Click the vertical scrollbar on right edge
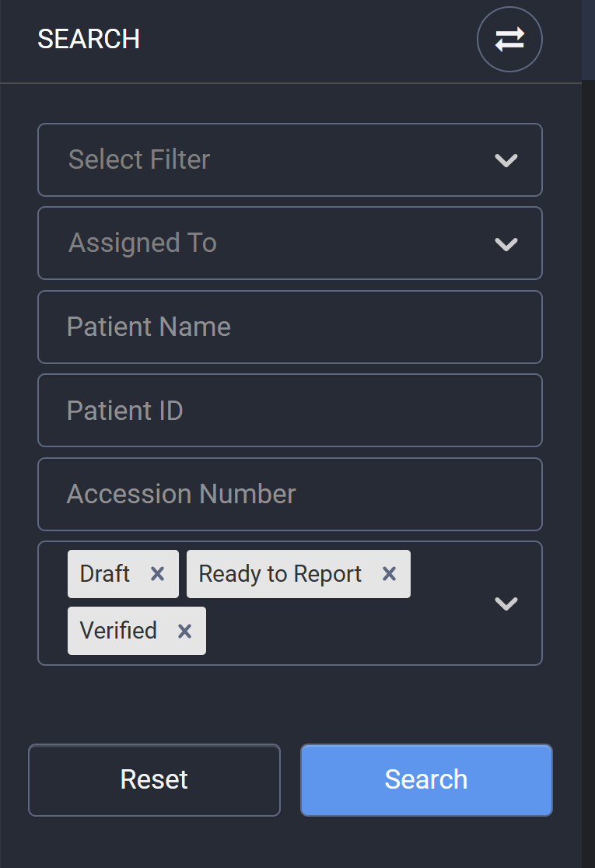Screen dimensions: 595x868 point(588,434)
